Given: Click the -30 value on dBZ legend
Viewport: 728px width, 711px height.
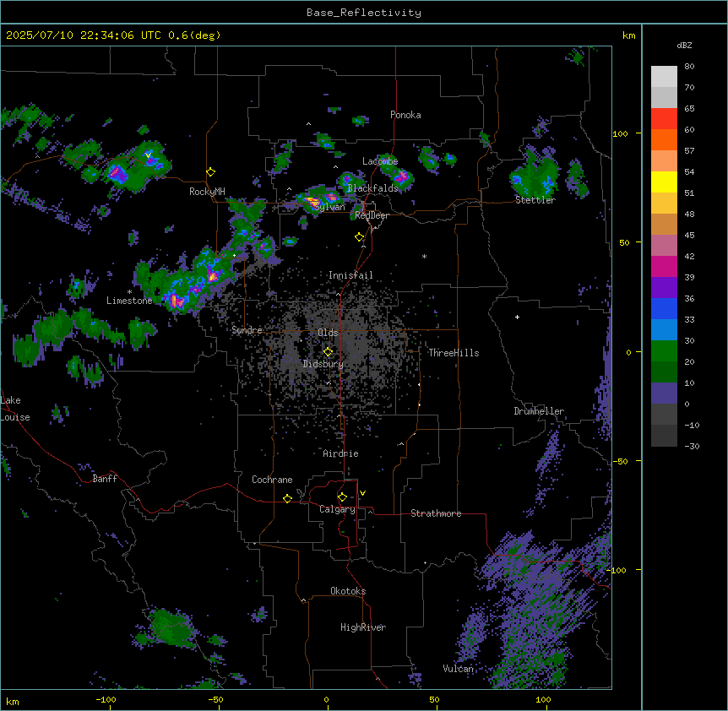Looking at the screenshot, I should (692, 446).
